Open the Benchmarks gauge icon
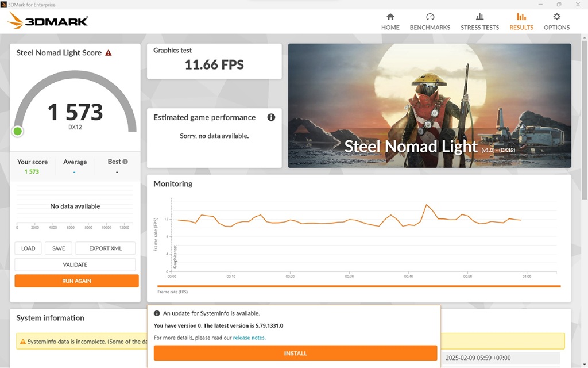Image resolution: width=588 pixels, height=368 pixels. pyautogui.click(x=430, y=17)
